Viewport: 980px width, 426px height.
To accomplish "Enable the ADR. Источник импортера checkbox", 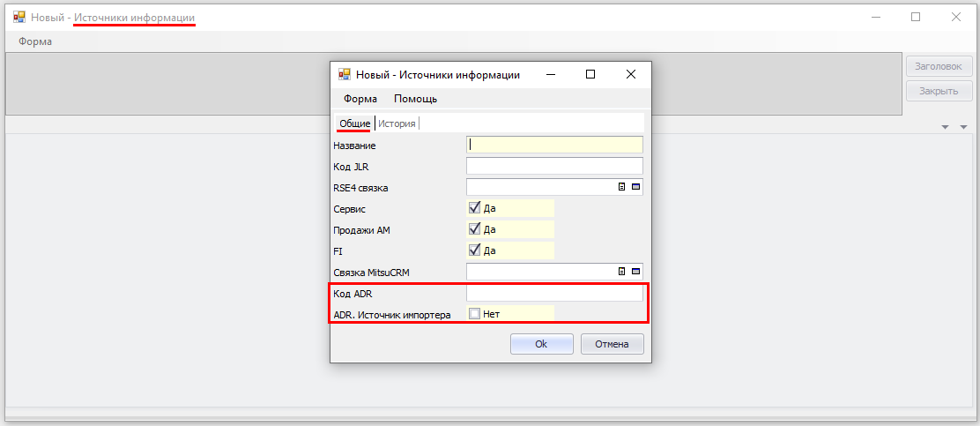I will 474,314.
